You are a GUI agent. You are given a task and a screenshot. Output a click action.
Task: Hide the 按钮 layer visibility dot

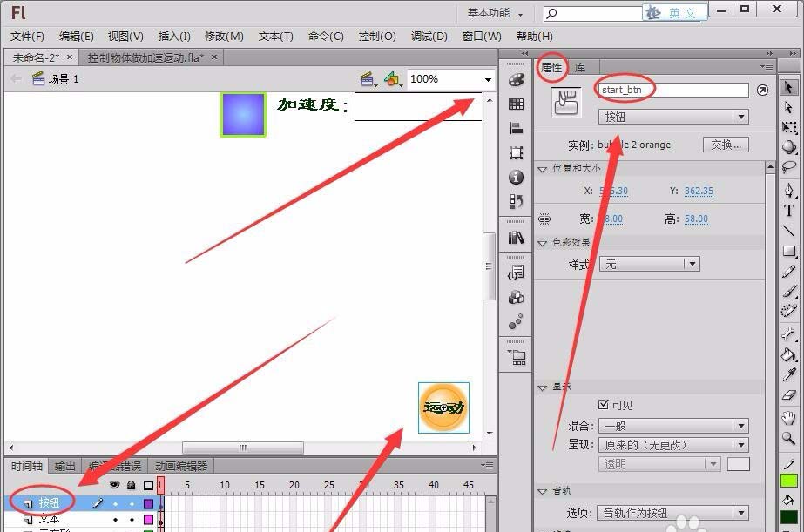click(115, 504)
